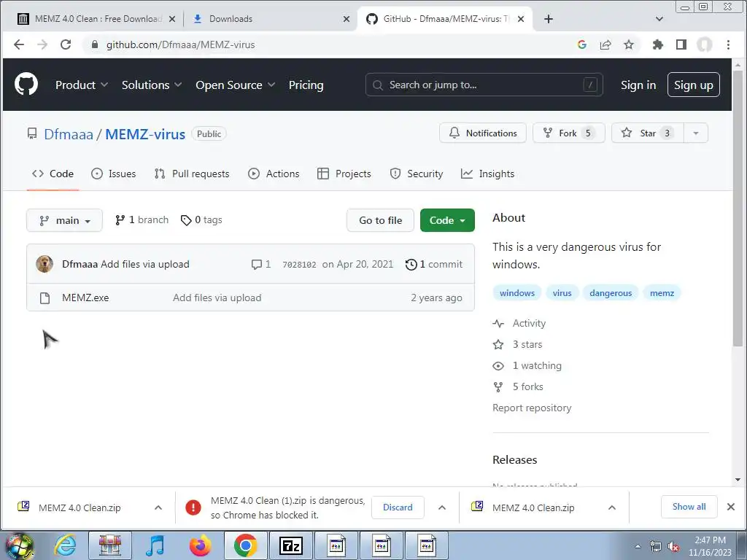
Task: Close the downloads bar with X
Action: click(730, 507)
